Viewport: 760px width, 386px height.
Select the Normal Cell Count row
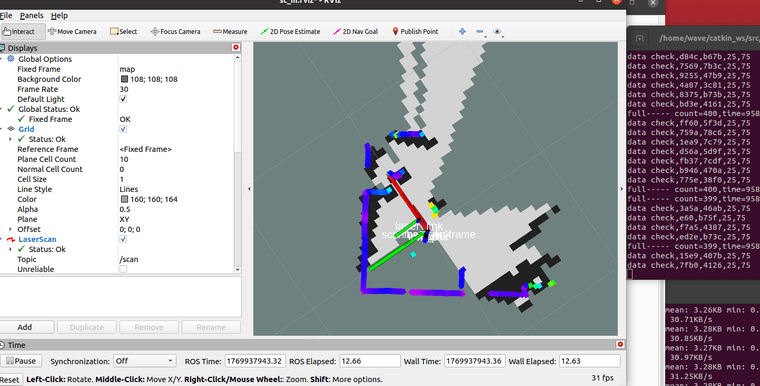tap(117, 169)
